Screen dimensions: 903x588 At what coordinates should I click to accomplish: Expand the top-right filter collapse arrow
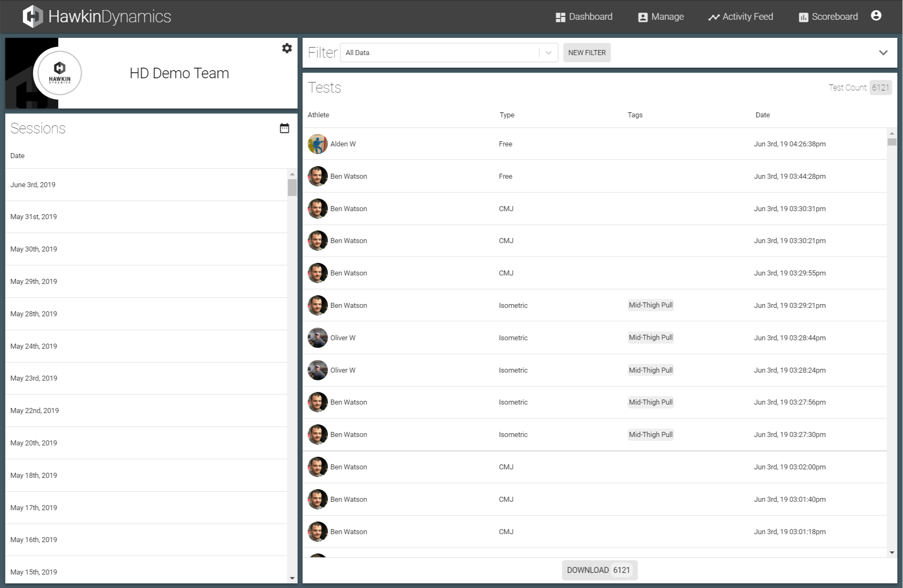tap(883, 53)
